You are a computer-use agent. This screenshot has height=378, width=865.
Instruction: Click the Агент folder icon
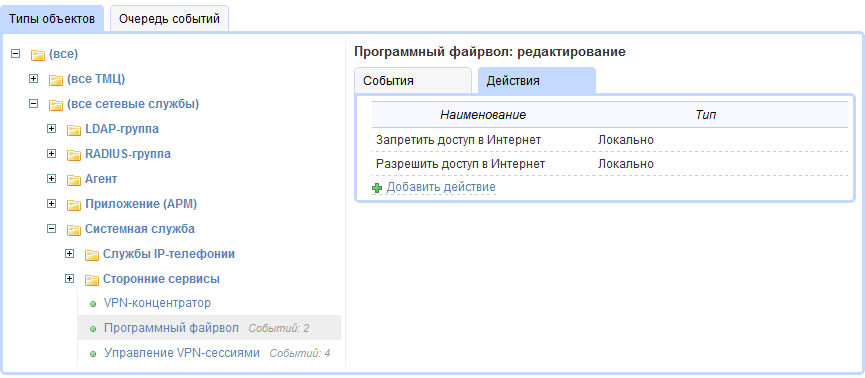click(74, 180)
